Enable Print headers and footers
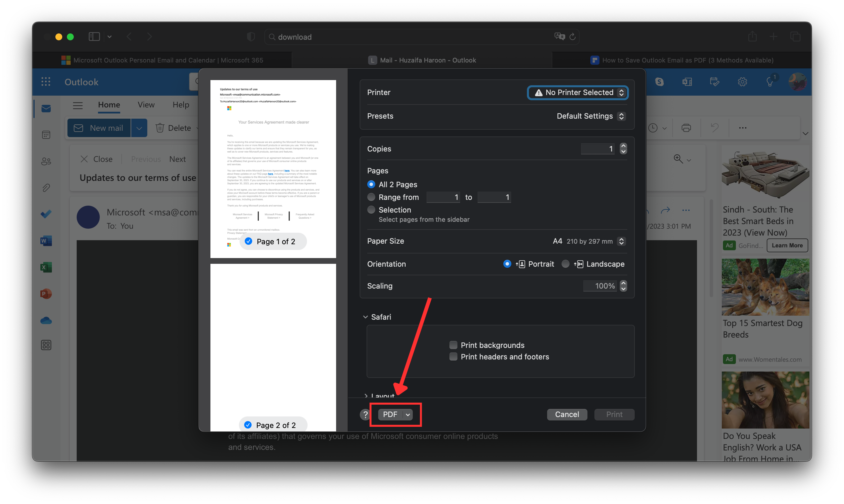The image size is (844, 504). tap(453, 357)
